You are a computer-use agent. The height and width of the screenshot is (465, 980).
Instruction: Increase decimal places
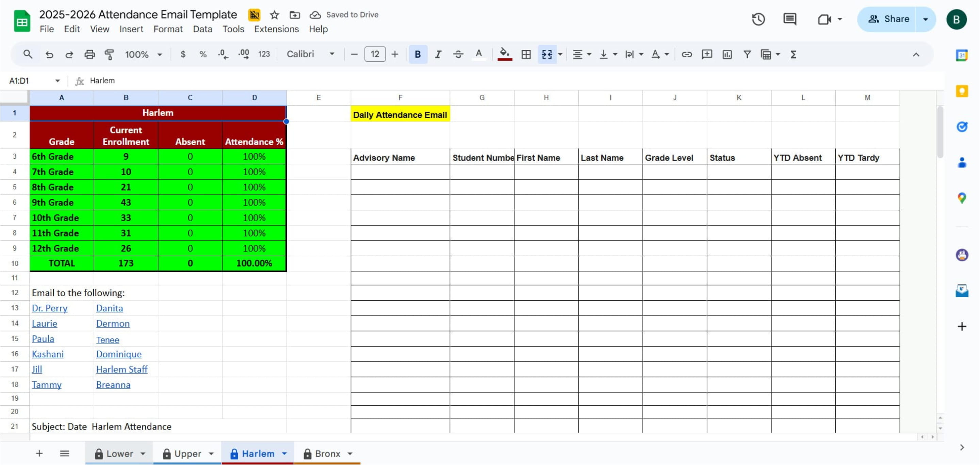pos(244,54)
